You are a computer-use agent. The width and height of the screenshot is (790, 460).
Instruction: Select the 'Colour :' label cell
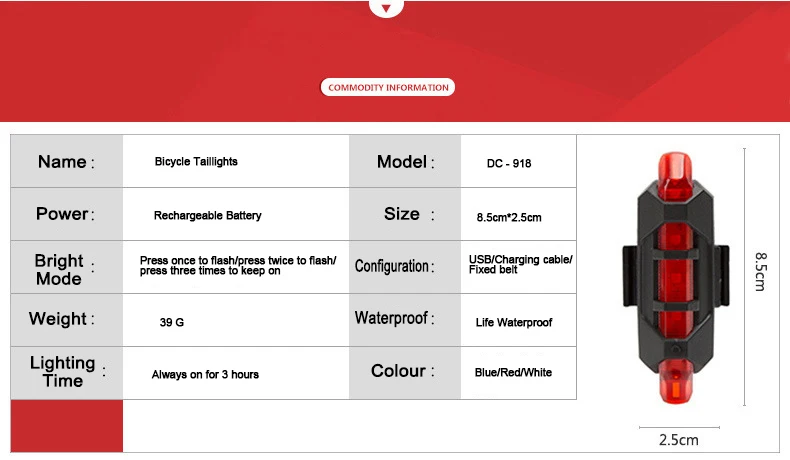(x=405, y=373)
